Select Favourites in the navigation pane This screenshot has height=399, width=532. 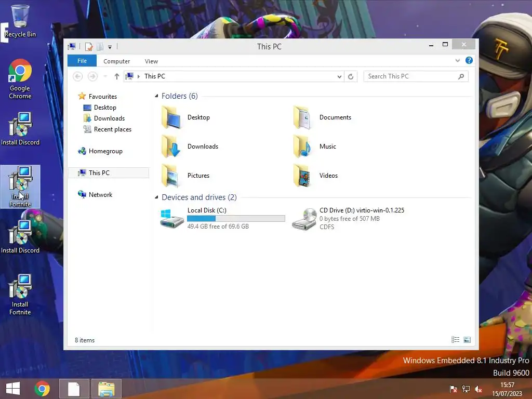coord(102,97)
